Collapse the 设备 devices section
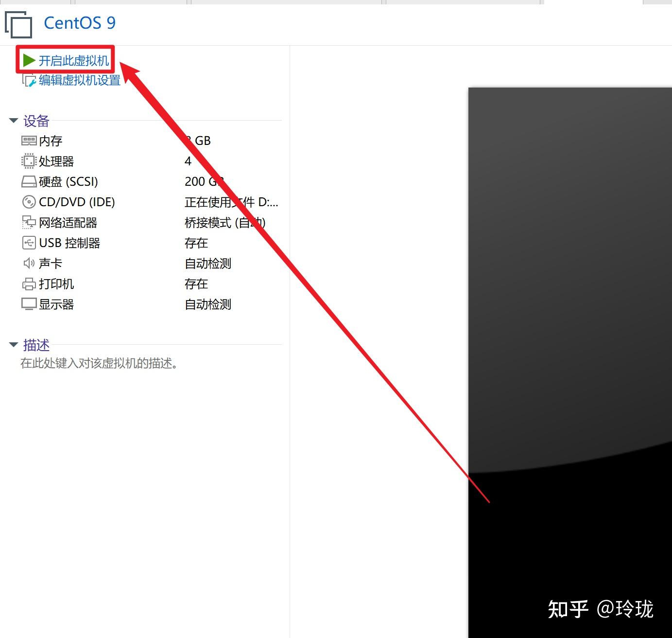672x638 pixels. (x=13, y=120)
